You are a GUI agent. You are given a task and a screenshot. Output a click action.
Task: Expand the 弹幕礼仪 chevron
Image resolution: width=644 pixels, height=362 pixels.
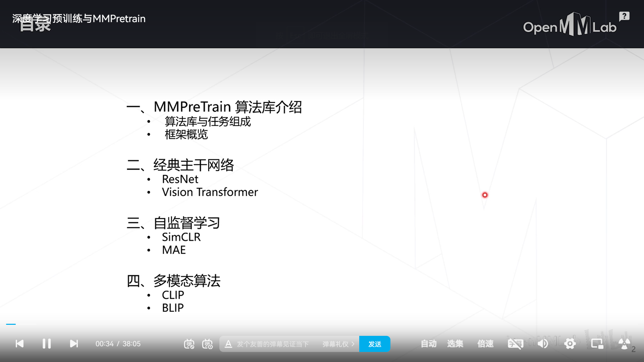(x=353, y=344)
